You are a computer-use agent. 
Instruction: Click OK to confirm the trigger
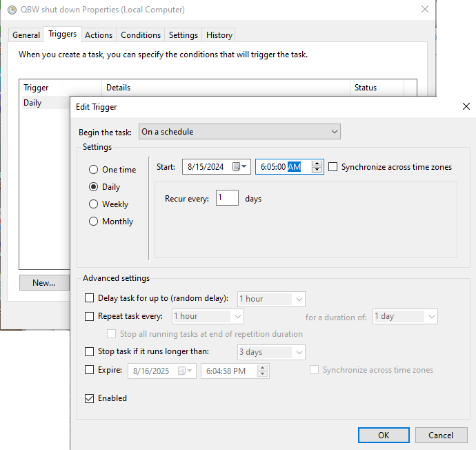pyautogui.click(x=384, y=435)
